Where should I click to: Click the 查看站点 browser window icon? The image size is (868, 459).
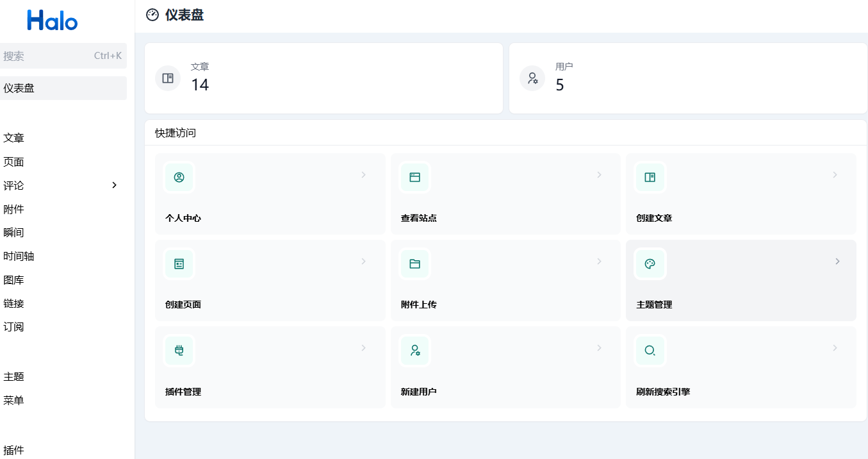click(415, 177)
